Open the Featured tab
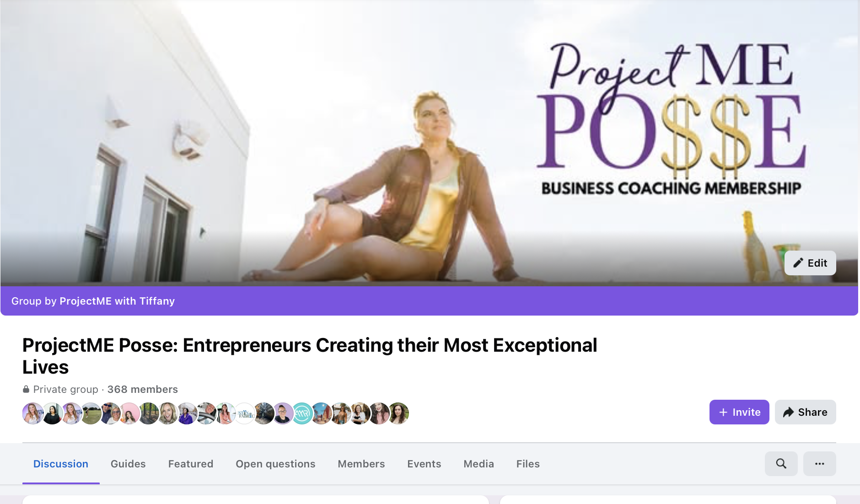This screenshot has height=504, width=860. [191, 464]
